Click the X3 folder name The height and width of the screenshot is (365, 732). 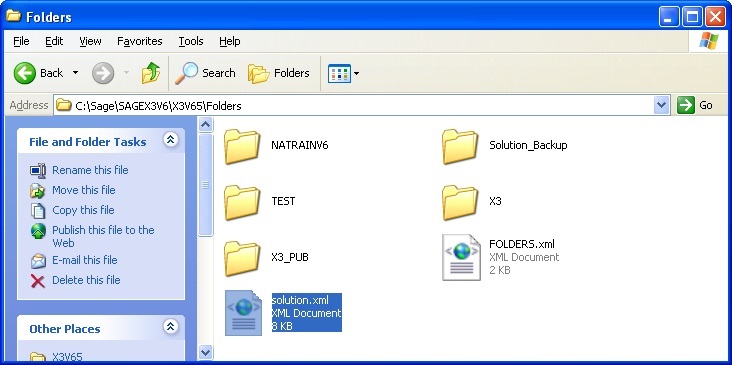(x=495, y=201)
